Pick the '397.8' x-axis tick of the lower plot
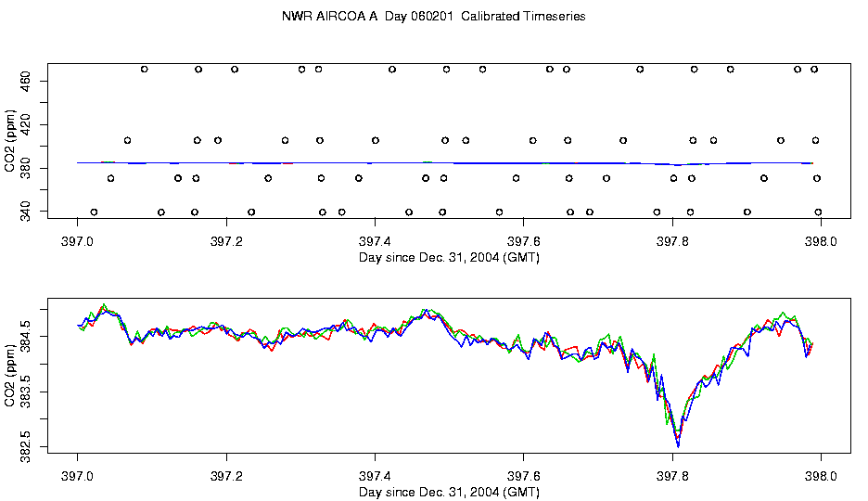 [x=672, y=476]
